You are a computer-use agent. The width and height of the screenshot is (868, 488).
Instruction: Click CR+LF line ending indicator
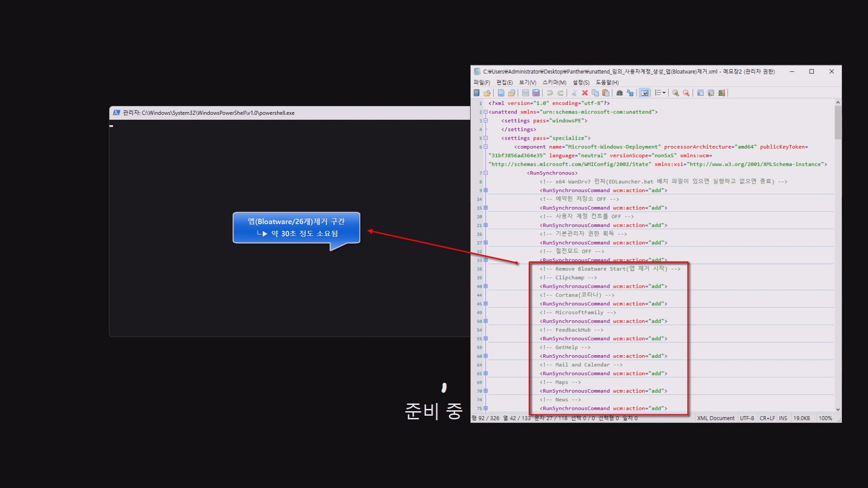point(767,418)
